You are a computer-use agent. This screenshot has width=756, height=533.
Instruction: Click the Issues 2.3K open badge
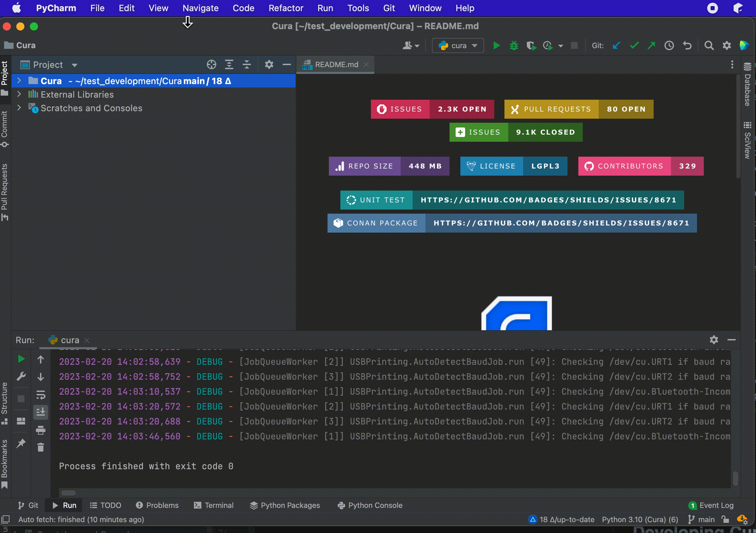(x=432, y=109)
